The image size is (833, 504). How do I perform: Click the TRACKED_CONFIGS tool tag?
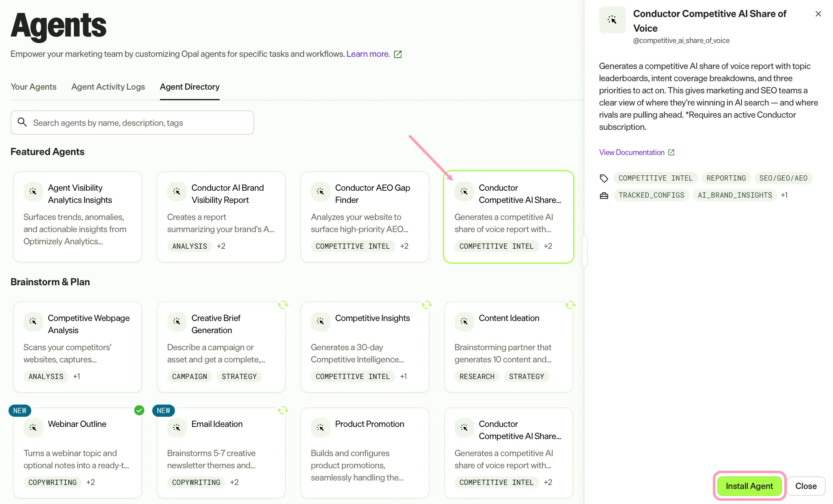652,195
